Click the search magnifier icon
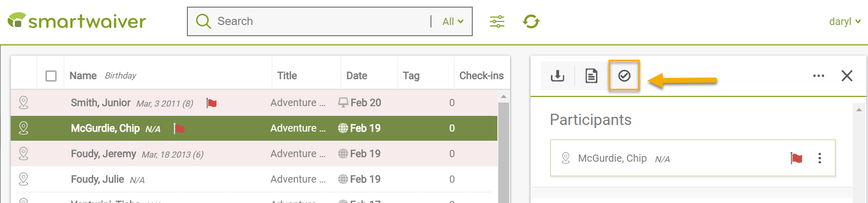The image size is (868, 203). pyautogui.click(x=203, y=21)
